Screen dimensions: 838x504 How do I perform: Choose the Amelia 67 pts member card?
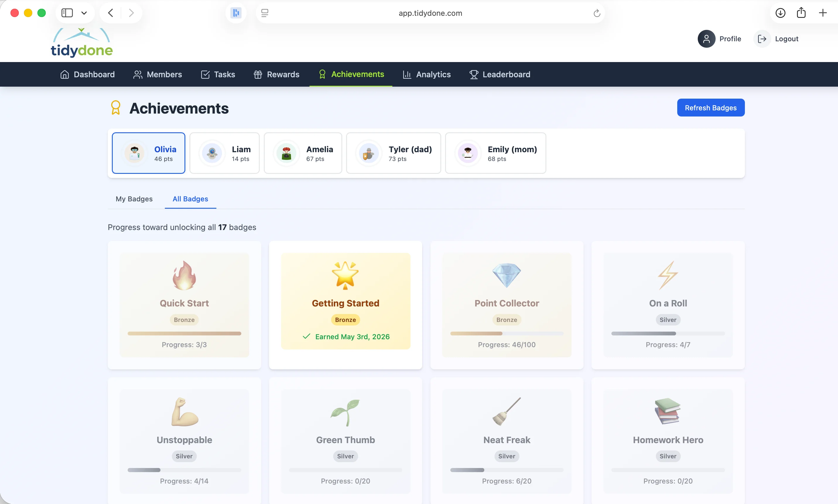[x=303, y=153]
